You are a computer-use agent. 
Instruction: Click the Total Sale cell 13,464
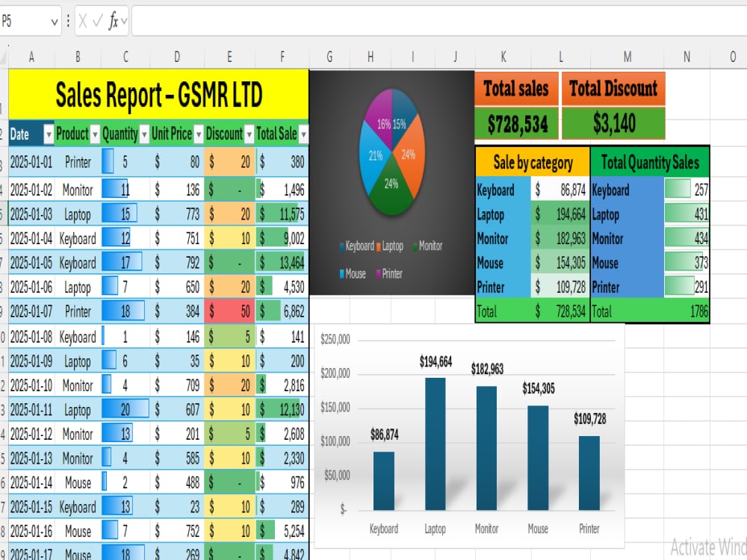[282, 263]
